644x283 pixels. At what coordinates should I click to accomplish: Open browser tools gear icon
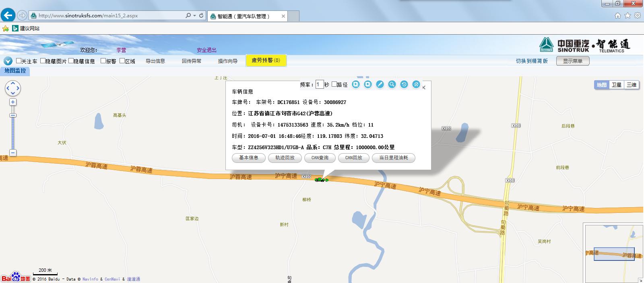click(x=638, y=16)
